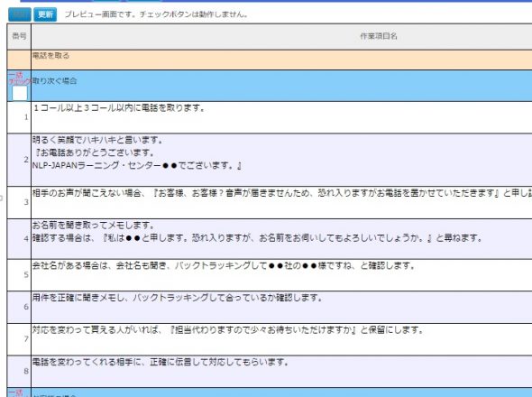The height and width of the screenshot is (397, 532).
Task: Click the 更新 button
Action: [45, 14]
